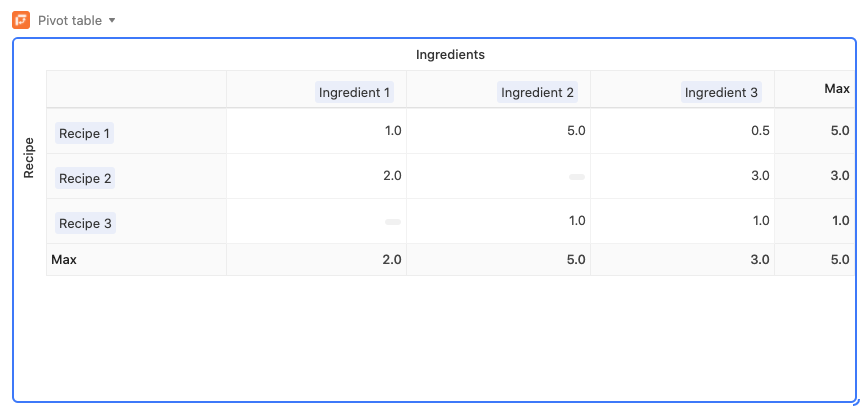Image resolution: width=867 pixels, height=419 pixels.
Task: Click the Recipe 1 Ingredient 2 value 5.0
Action: tap(576, 131)
